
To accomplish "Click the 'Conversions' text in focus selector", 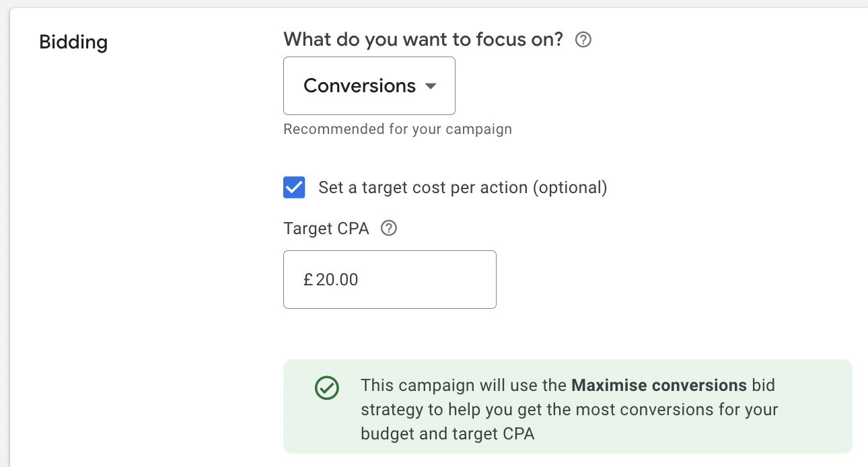I will coord(359,86).
